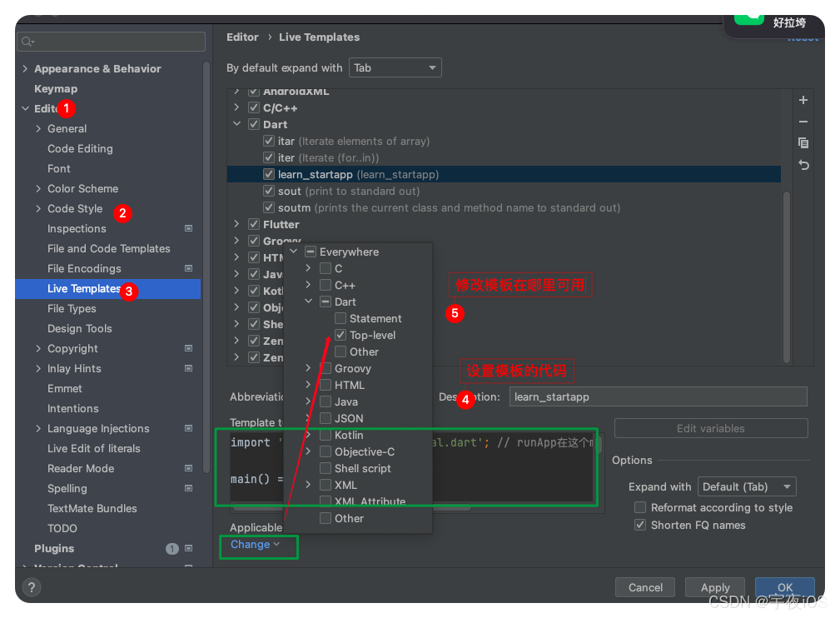Viewport: 840px width, 618px height.
Task: Toggle the sout template checkbox
Action: click(x=269, y=191)
